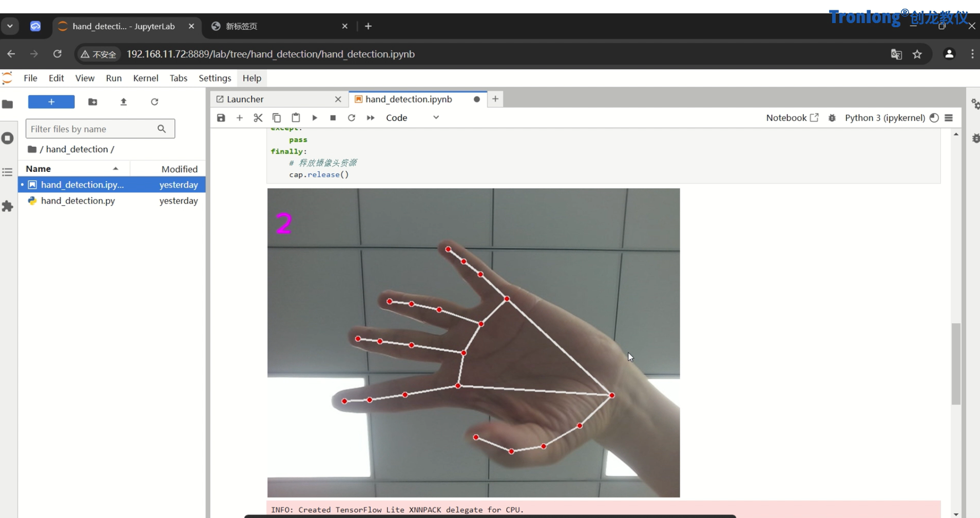Create a new folder icon

click(x=92, y=102)
